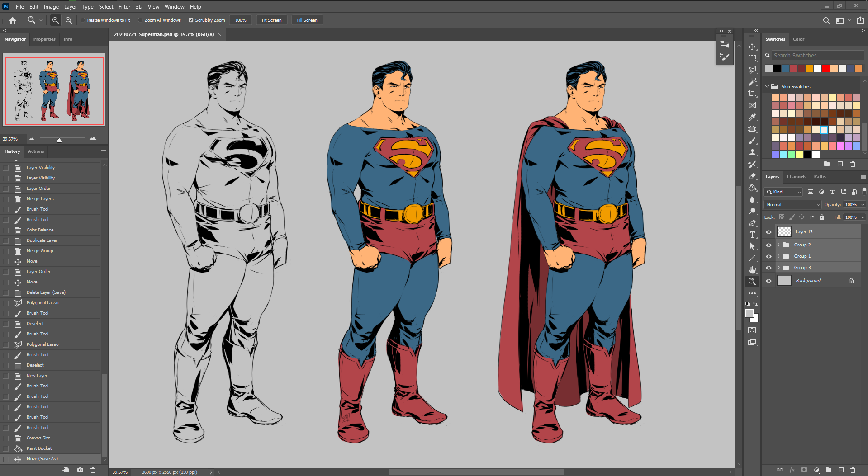Viewport: 868px width, 476px height.
Task: Expand Group 3 folder in Layers
Action: tap(778, 268)
